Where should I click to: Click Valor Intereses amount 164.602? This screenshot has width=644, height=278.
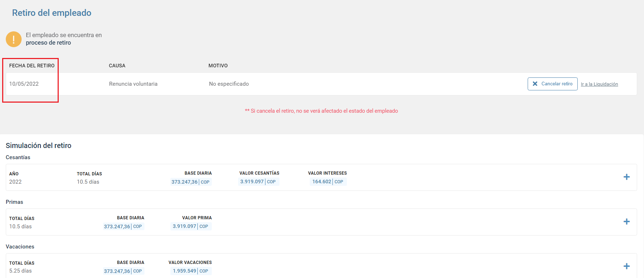[x=322, y=182]
